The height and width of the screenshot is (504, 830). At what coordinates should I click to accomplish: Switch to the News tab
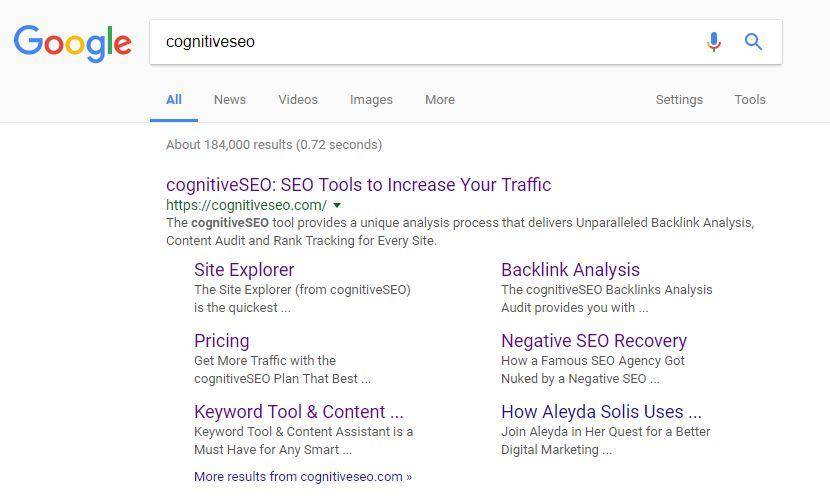(x=229, y=100)
